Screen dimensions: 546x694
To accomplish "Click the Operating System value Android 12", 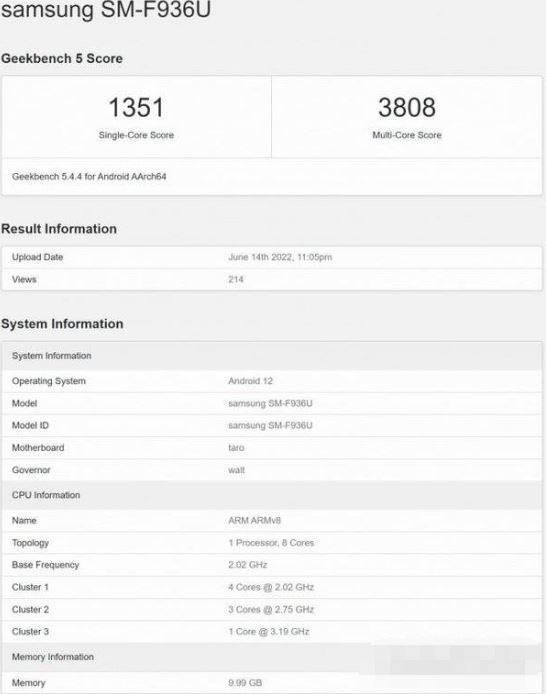I will pyautogui.click(x=250, y=381).
